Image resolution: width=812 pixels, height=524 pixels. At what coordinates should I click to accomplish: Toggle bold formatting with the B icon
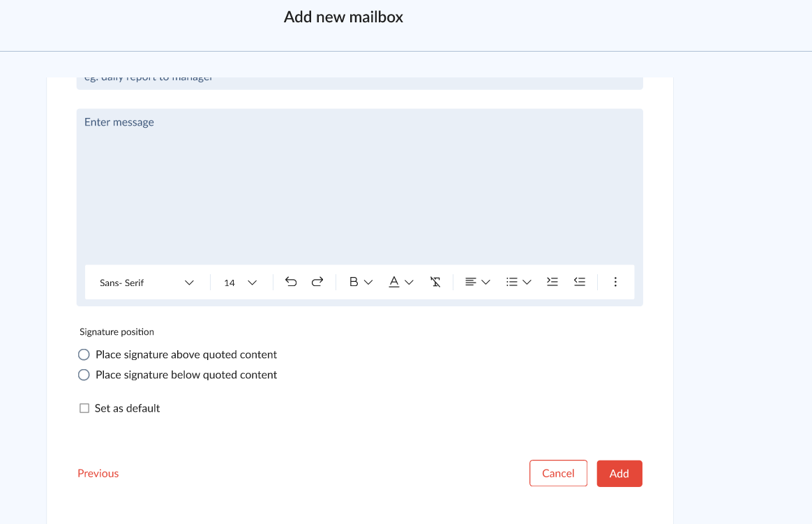[x=354, y=282]
